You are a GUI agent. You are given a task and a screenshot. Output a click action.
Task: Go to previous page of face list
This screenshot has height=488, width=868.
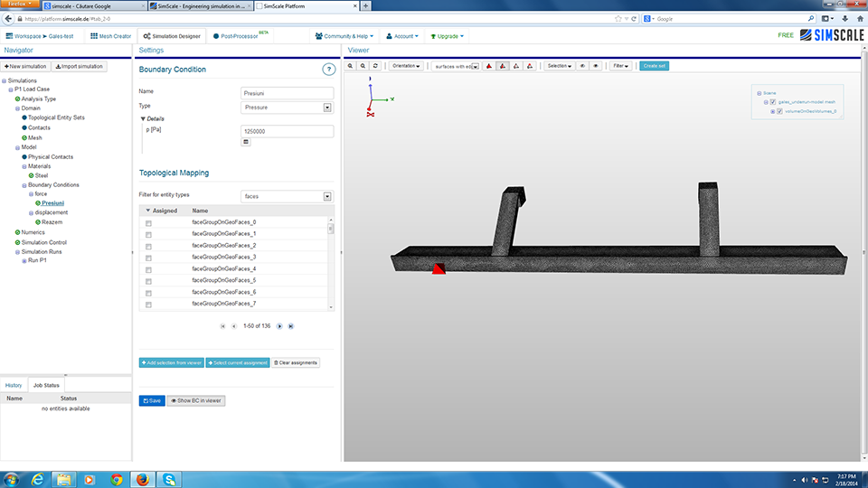click(x=233, y=326)
